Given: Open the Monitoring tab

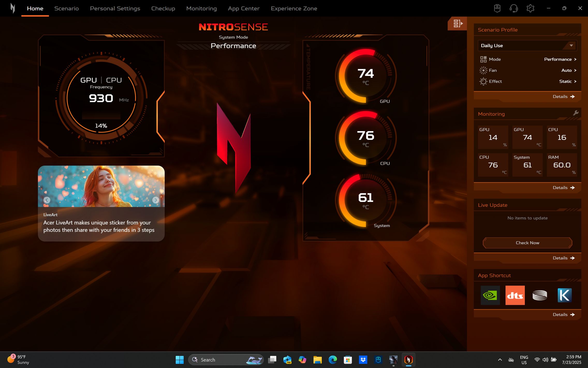Looking at the screenshot, I should pos(201,8).
